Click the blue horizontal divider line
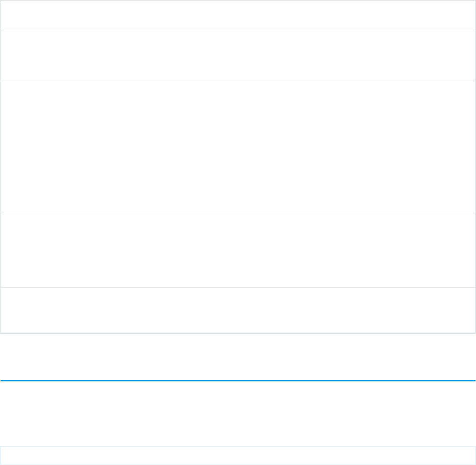This screenshot has width=476, height=465. click(238, 380)
